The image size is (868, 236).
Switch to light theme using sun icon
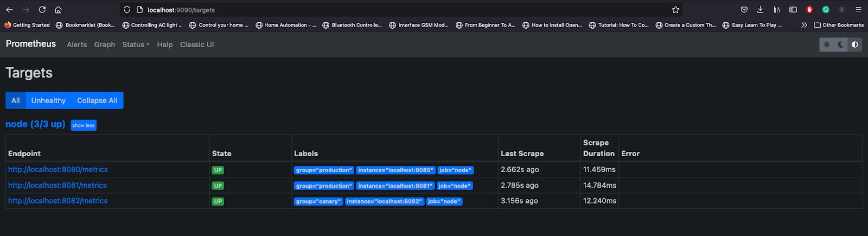coord(827,44)
